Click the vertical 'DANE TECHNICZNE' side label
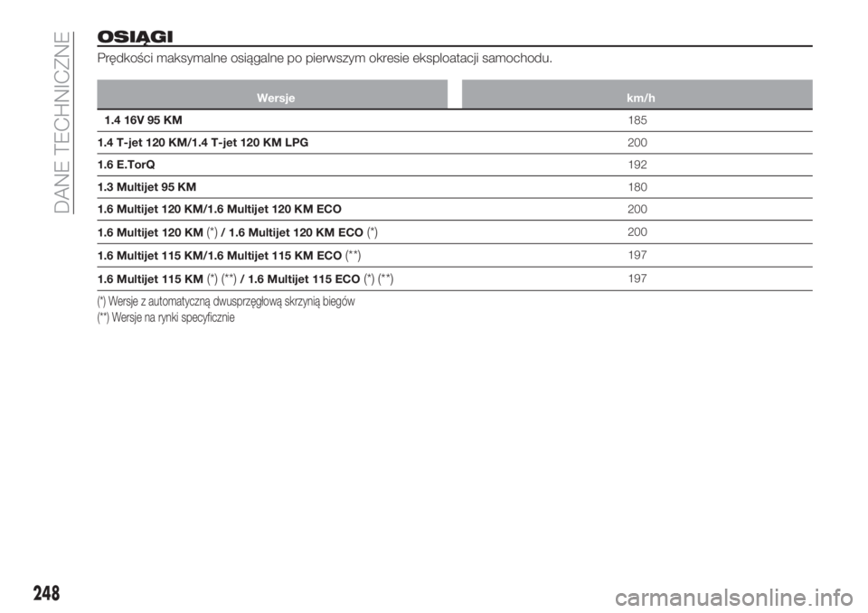 pos(63,122)
